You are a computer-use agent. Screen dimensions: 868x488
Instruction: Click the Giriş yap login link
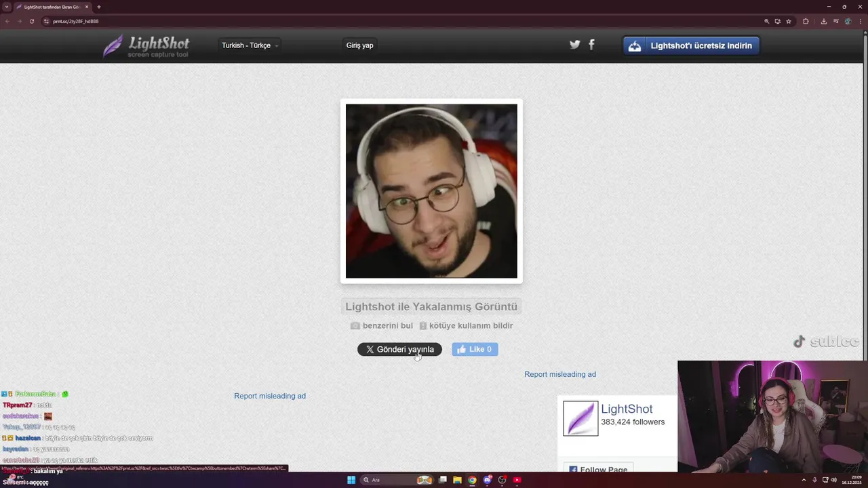coord(360,45)
